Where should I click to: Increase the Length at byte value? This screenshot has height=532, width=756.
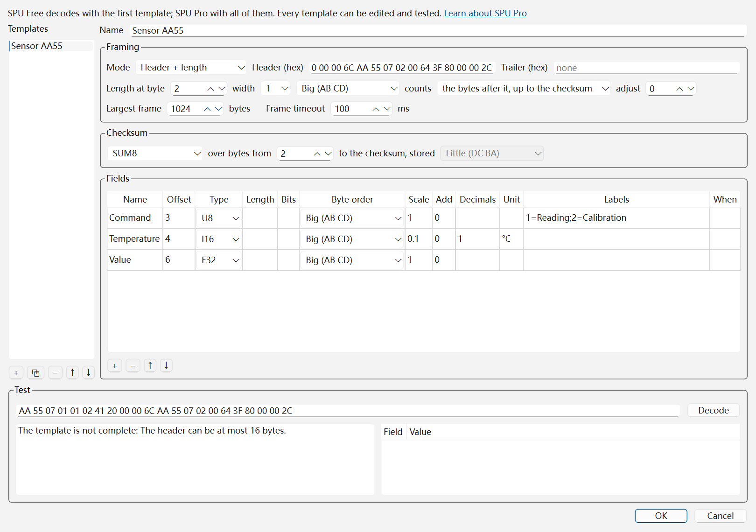[x=211, y=89]
